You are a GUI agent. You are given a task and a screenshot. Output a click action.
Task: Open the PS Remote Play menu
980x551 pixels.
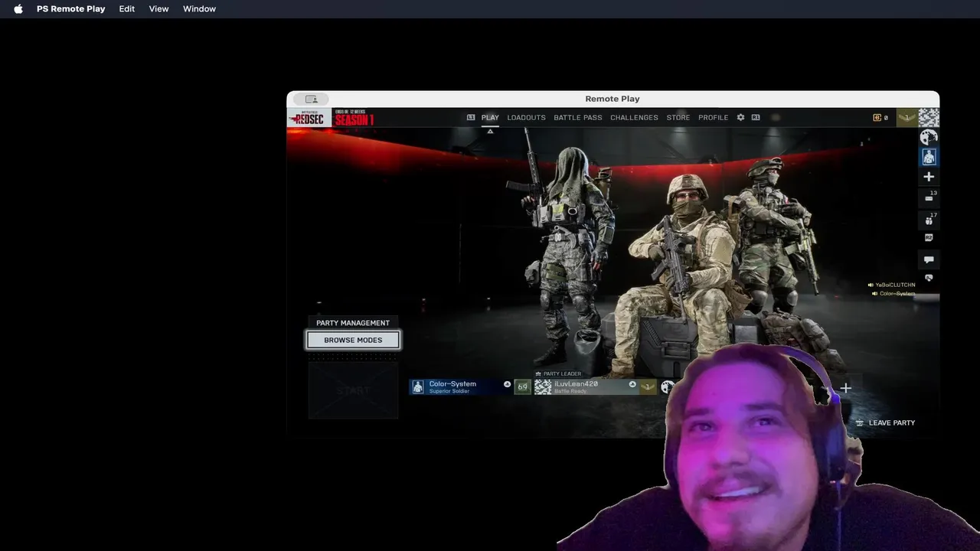(70, 9)
